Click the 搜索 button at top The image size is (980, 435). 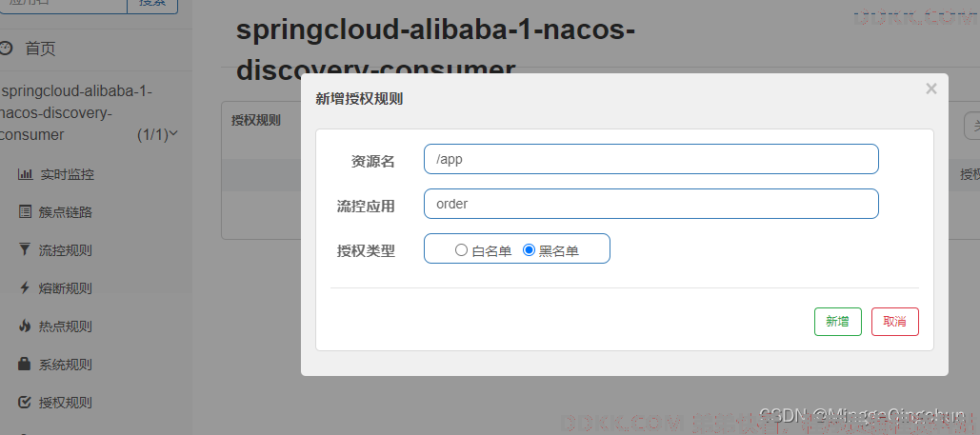point(152,4)
